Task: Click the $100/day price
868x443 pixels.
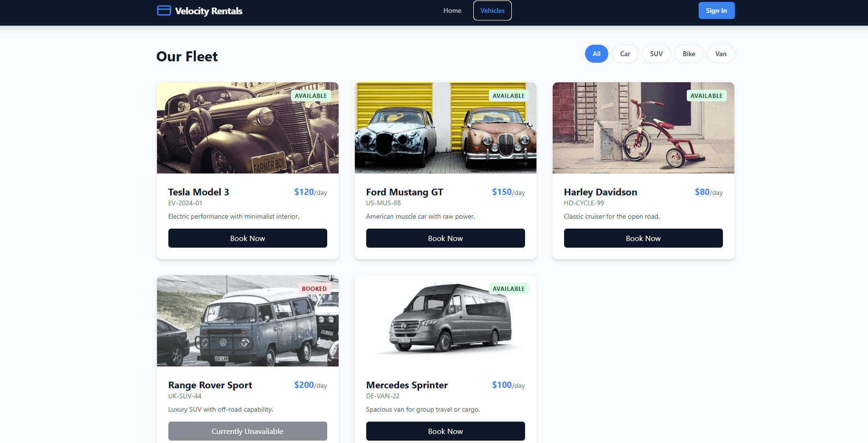Action: click(508, 385)
